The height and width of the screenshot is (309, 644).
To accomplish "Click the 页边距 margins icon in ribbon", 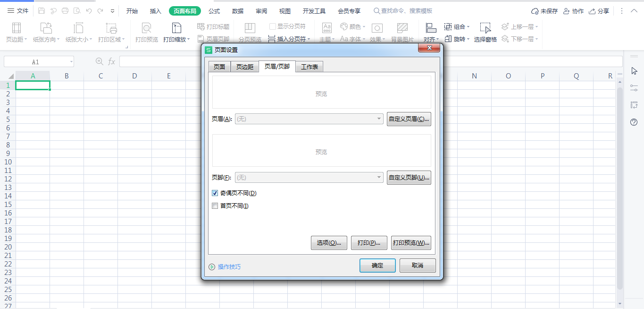I will point(16,28).
